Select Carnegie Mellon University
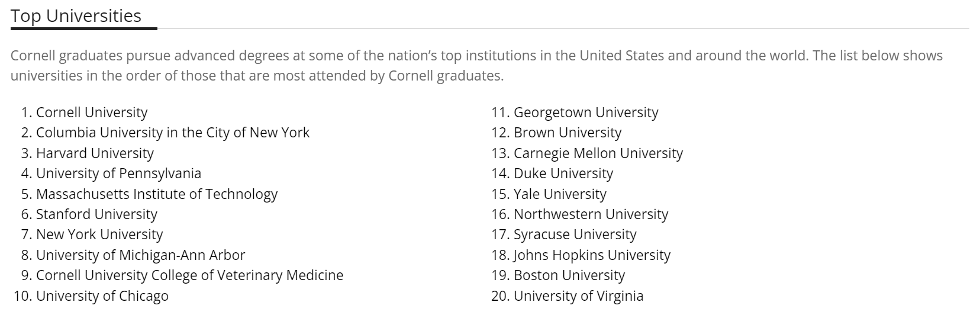The image size is (980, 315). click(x=598, y=153)
